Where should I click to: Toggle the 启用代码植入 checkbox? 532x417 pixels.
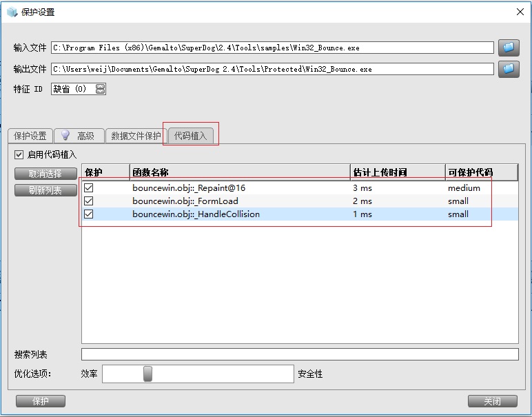(x=19, y=154)
